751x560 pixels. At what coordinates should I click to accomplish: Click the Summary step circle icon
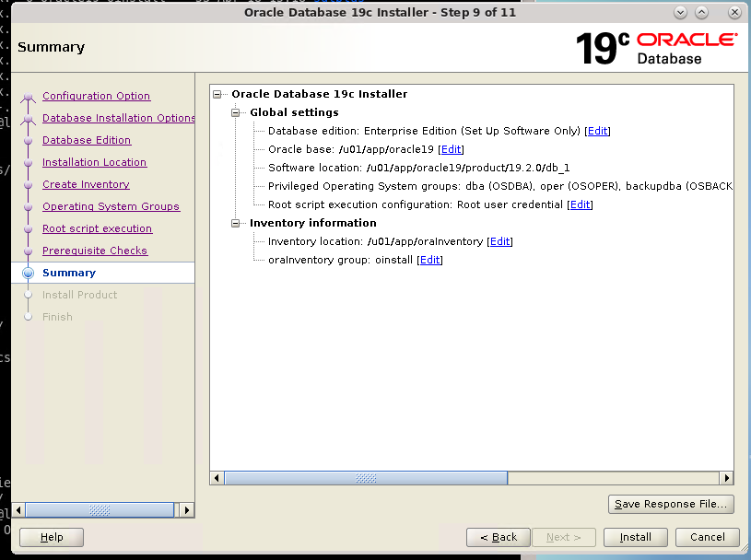[29, 273]
